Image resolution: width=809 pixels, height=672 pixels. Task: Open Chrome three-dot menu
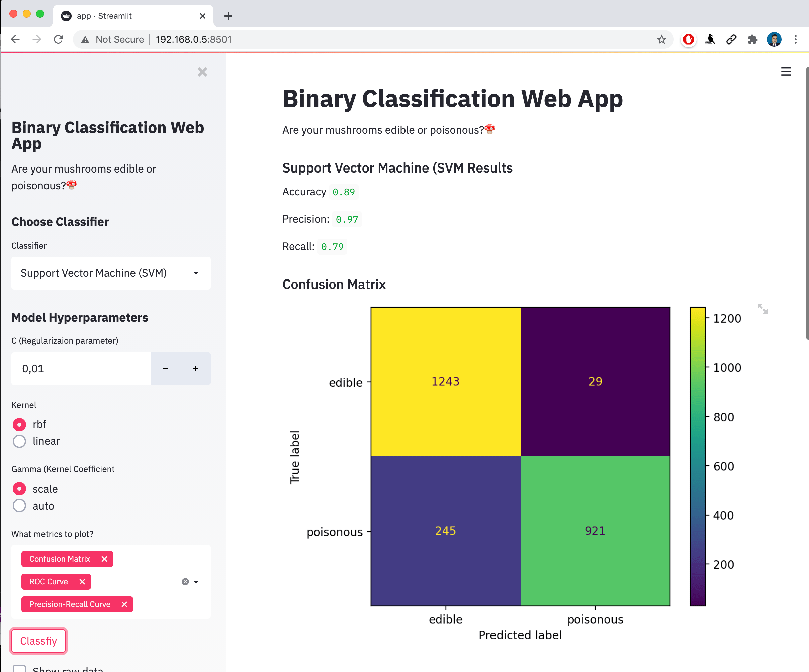tap(795, 40)
